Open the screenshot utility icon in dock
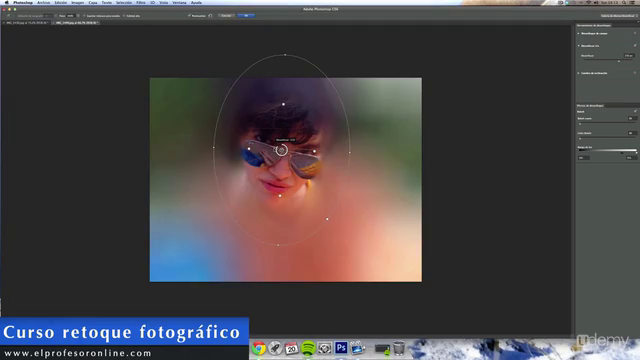 324,348
